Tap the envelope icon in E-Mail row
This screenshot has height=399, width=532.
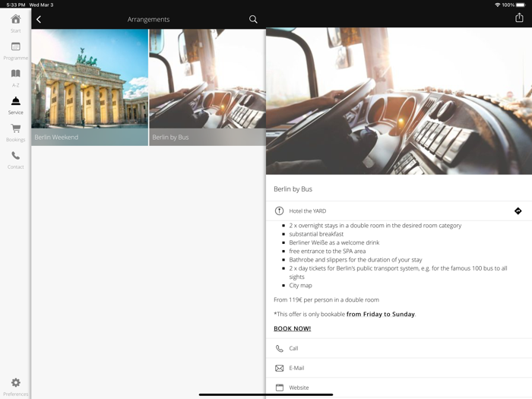click(279, 368)
